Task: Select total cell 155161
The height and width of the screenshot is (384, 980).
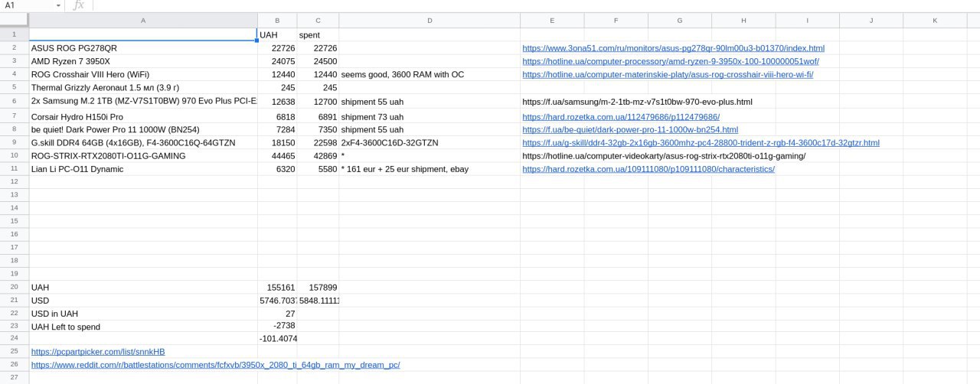Action: pos(277,287)
